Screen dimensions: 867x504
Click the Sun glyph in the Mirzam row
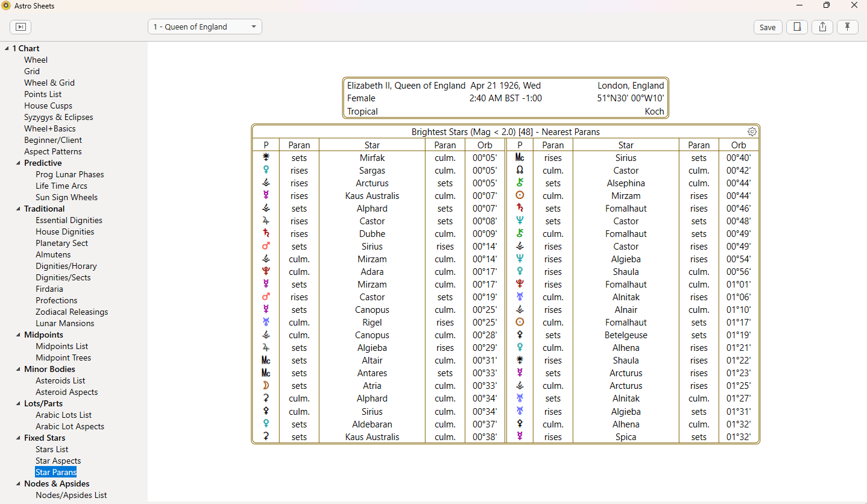(x=520, y=196)
